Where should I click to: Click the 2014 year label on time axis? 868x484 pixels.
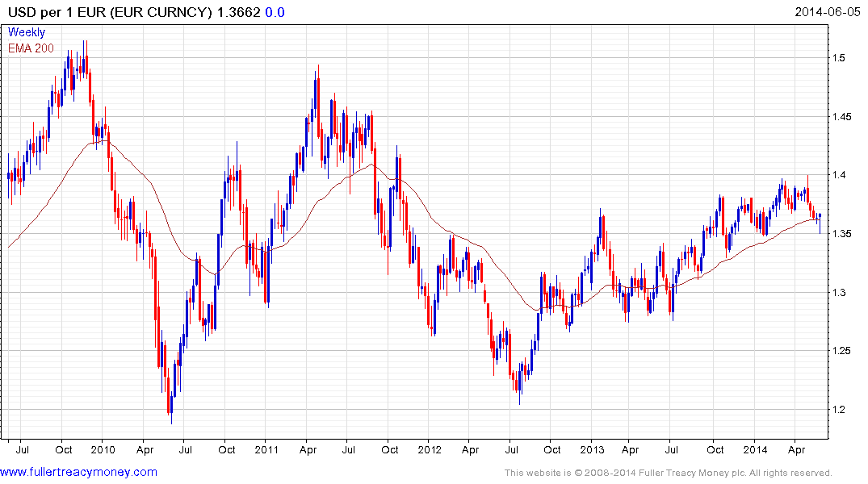pyautogui.click(x=755, y=449)
